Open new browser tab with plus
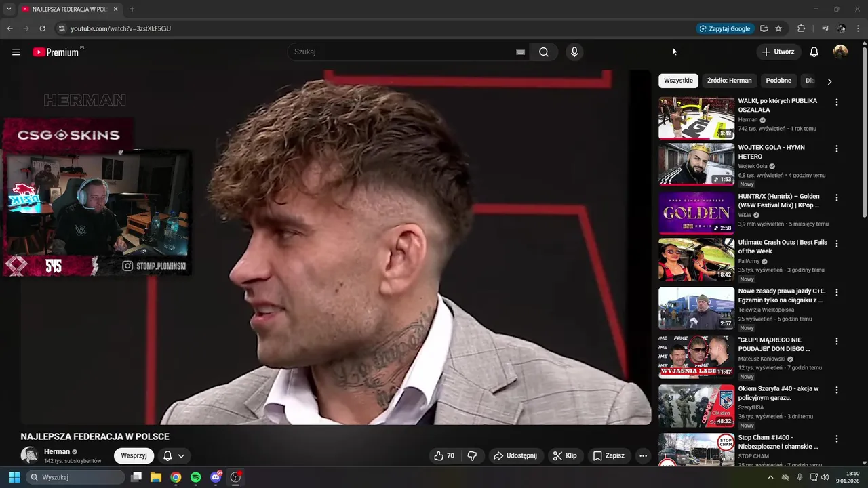Viewport: 868px width, 488px height. [132, 9]
